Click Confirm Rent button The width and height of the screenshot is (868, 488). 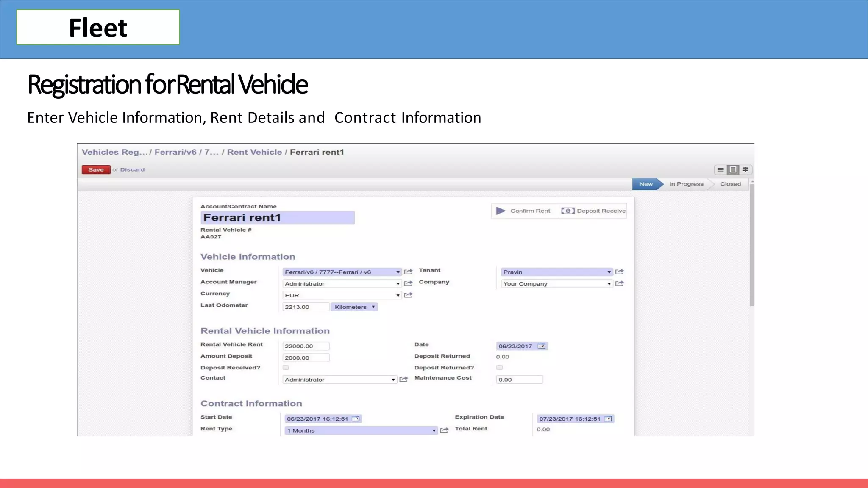[x=525, y=211]
